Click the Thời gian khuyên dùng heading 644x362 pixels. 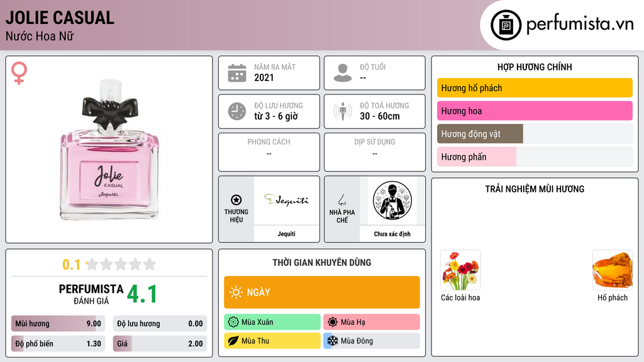click(x=322, y=263)
